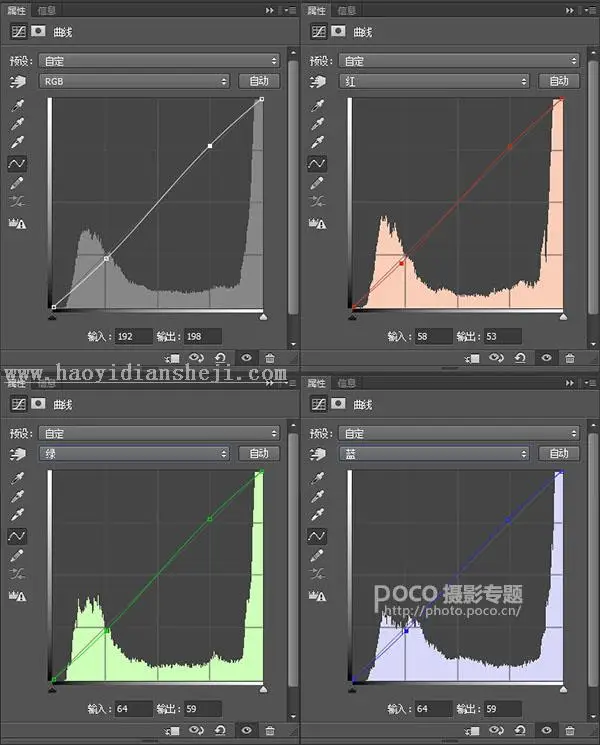Switch to 信息 tab in 蓝 panel
Viewport: 600px width, 745px height.
tap(347, 383)
